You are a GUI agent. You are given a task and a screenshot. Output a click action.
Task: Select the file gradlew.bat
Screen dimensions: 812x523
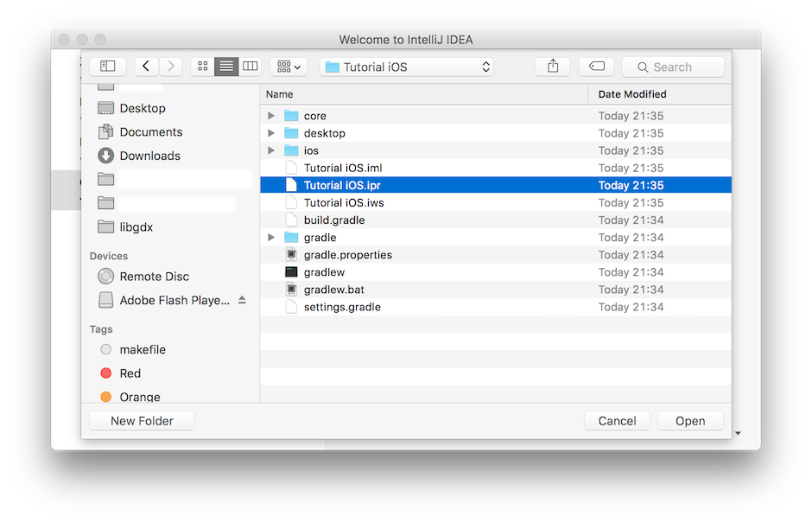coord(496,290)
